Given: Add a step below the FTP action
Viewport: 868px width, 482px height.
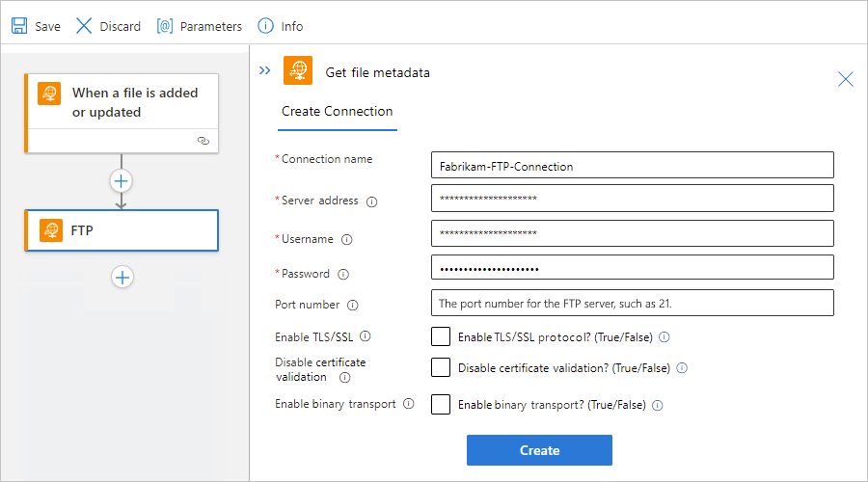Looking at the screenshot, I should pyautogui.click(x=122, y=277).
